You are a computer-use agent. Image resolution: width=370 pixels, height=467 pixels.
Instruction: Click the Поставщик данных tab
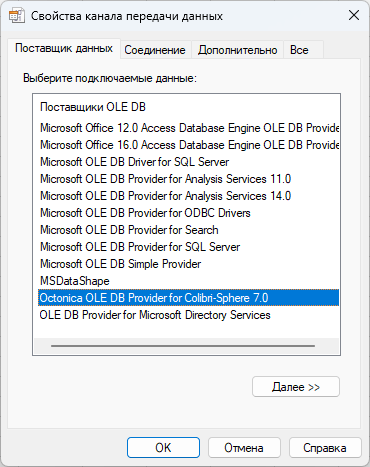click(64, 48)
